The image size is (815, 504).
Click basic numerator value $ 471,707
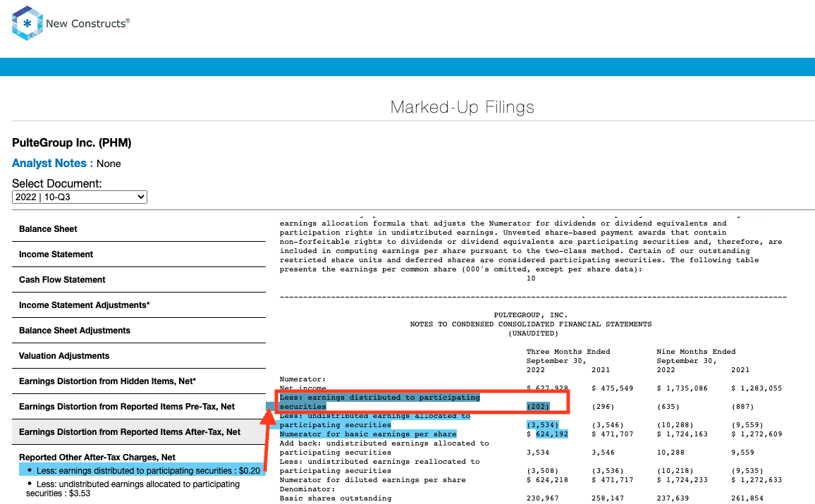[x=612, y=434]
